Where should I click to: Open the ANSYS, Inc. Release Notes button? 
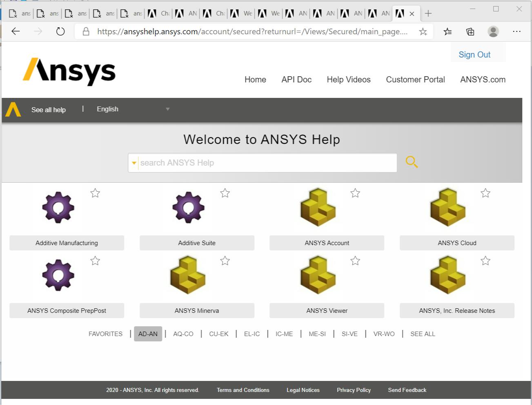click(456, 311)
